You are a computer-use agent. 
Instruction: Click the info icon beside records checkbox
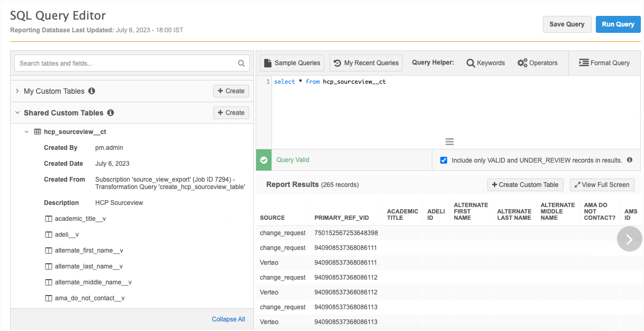630,160
